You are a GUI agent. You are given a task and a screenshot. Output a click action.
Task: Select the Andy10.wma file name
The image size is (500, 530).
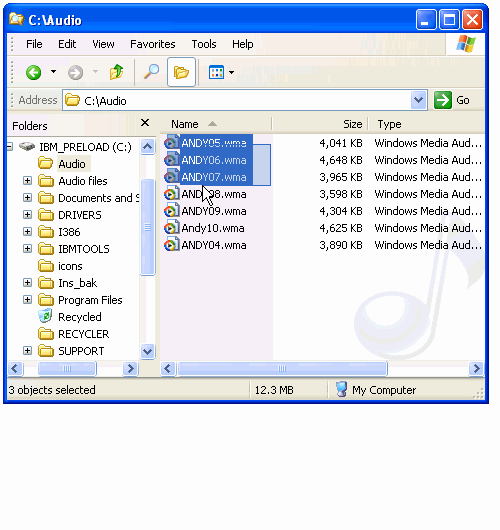pyautogui.click(x=213, y=228)
